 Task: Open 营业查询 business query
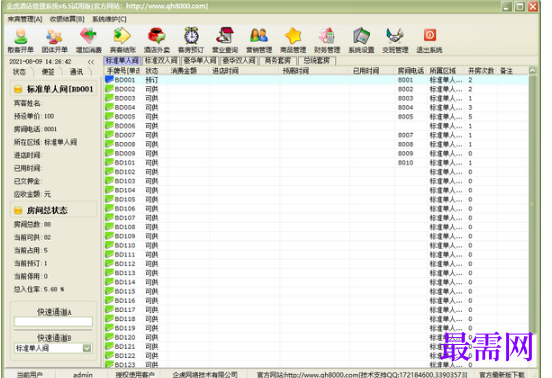(x=225, y=40)
